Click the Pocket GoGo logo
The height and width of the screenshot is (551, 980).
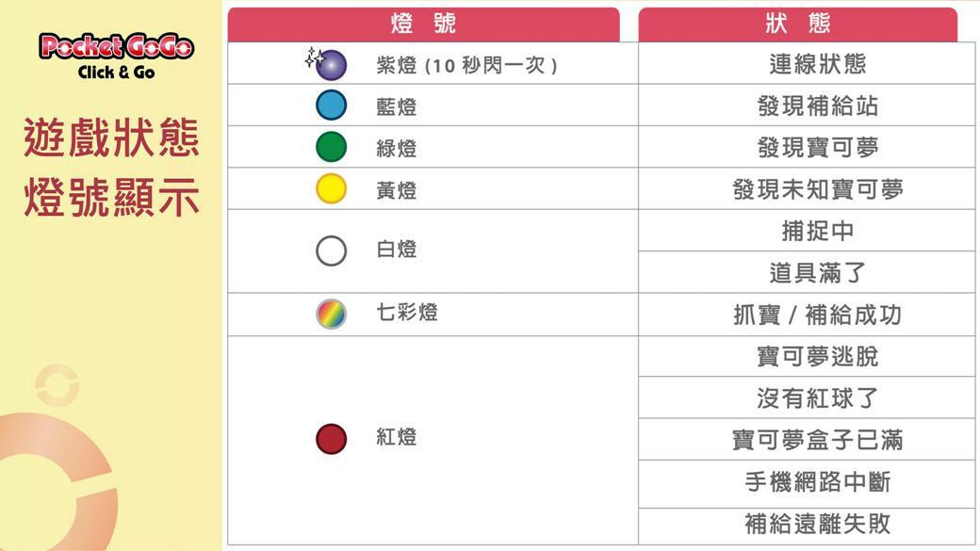click(x=116, y=55)
